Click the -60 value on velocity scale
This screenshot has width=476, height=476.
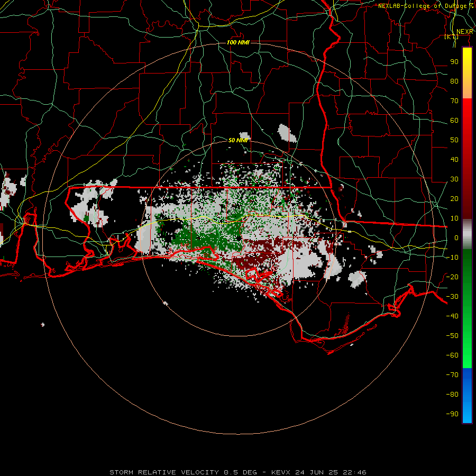[x=452, y=355]
